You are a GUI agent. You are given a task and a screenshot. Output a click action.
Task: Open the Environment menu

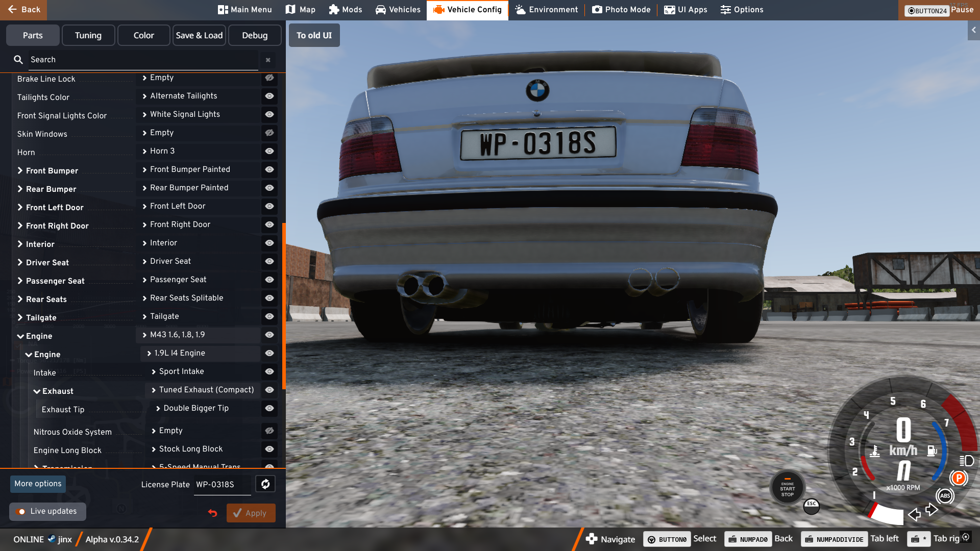click(547, 10)
